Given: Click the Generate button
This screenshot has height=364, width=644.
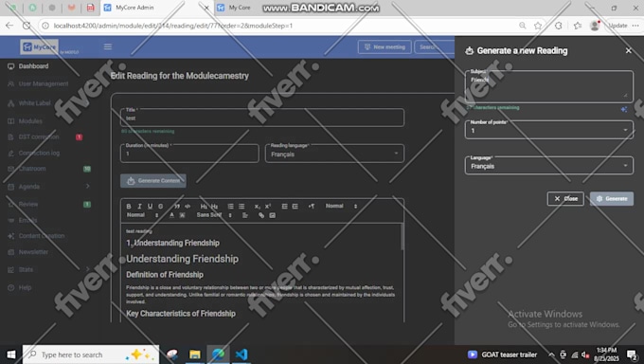Looking at the screenshot, I should coord(612,199).
